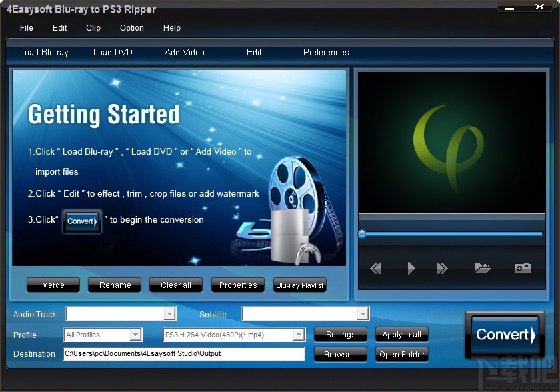Viewport: 560px width, 392px height.
Task: Click the rewind icon below the preview
Action: pos(375,268)
